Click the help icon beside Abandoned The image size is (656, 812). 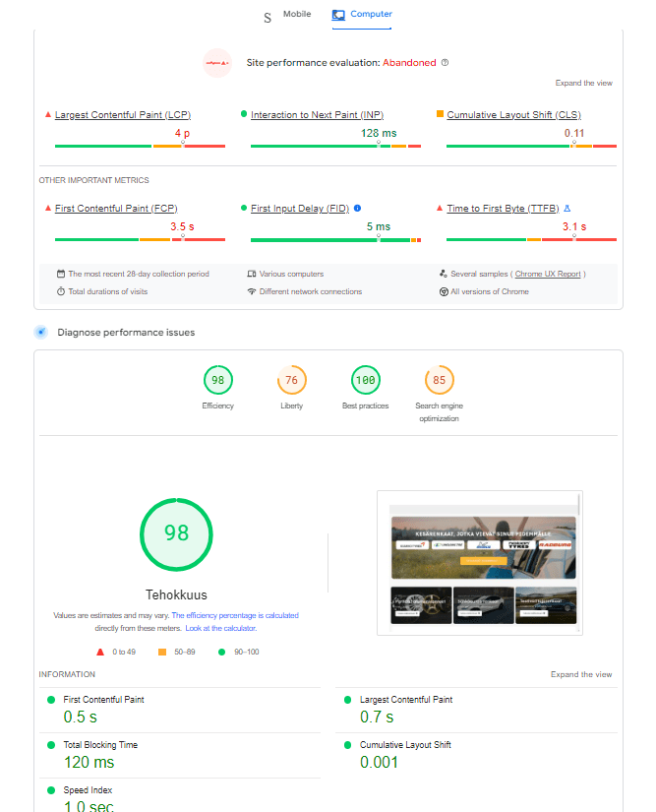[x=445, y=63]
